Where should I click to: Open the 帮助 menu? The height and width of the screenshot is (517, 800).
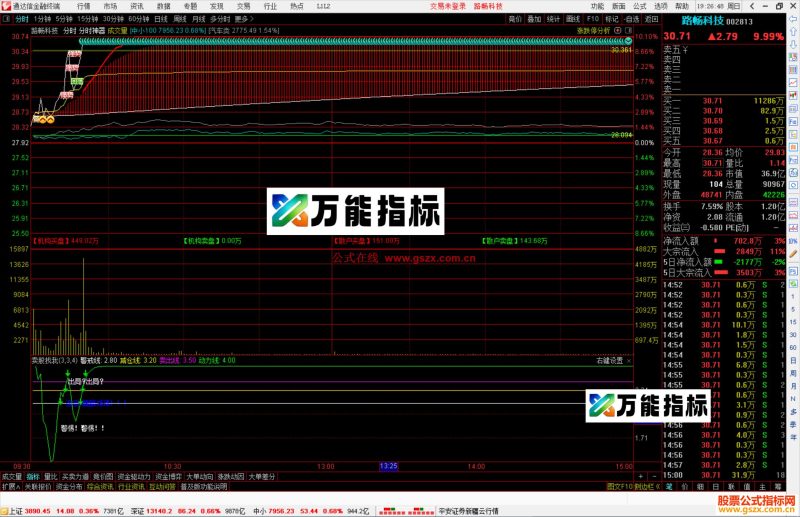tap(682, 6)
